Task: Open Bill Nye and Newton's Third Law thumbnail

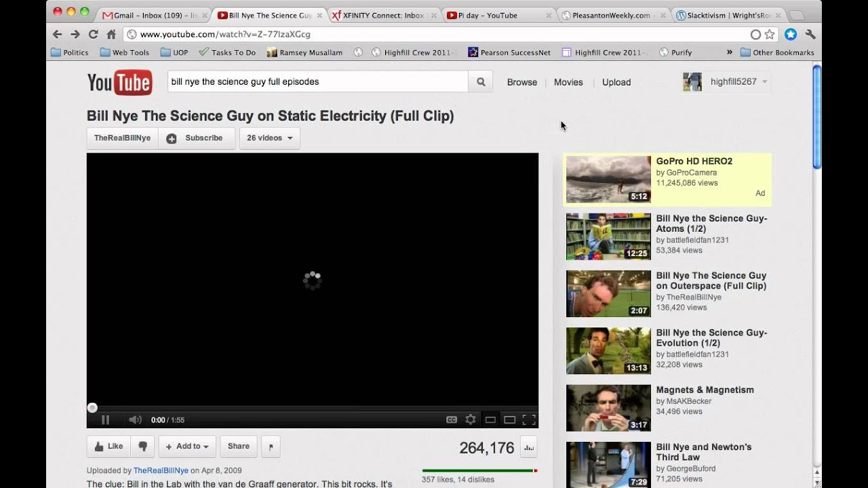Action: (608, 465)
